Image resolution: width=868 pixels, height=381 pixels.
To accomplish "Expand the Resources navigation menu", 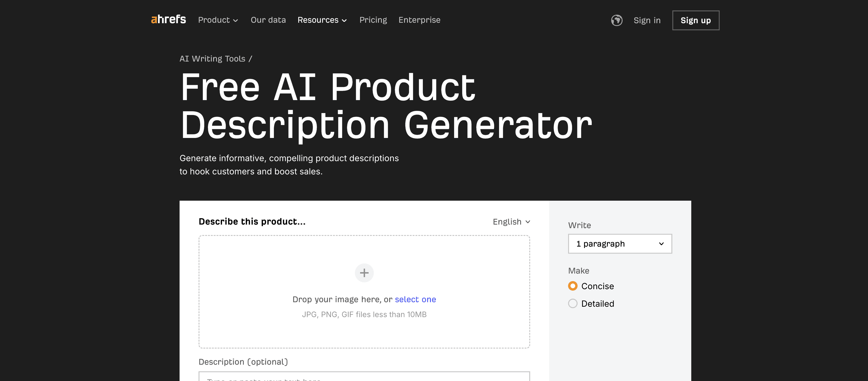I will [318, 20].
